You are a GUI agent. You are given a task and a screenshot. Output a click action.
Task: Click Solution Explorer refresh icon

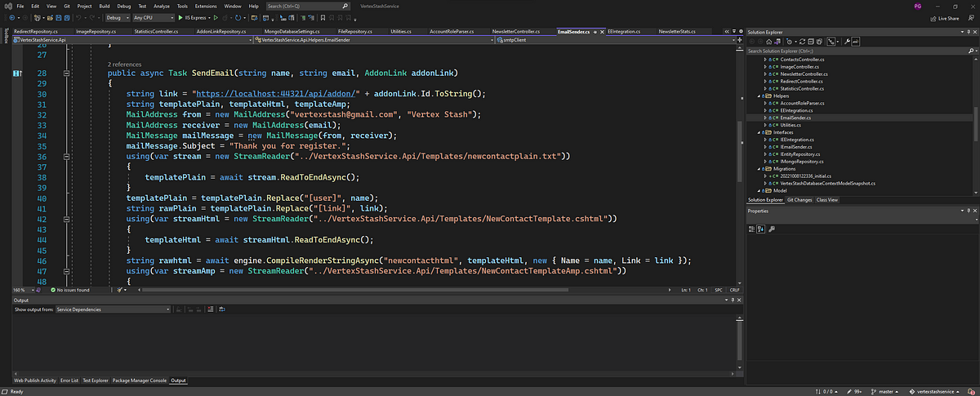[802, 42]
